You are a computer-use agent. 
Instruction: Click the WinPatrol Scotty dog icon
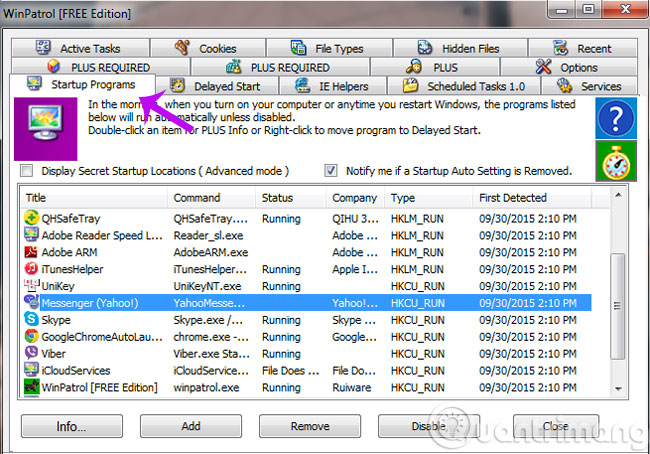[x=32, y=387]
